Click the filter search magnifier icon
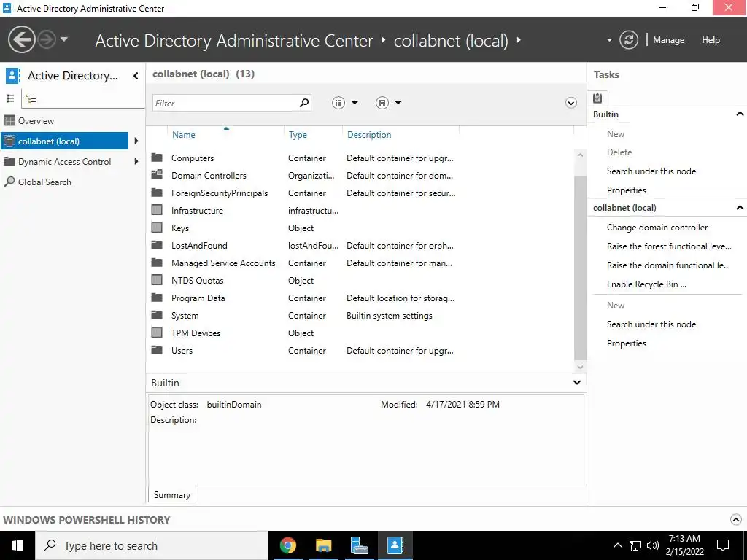The image size is (747, 560). click(x=304, y=102)
